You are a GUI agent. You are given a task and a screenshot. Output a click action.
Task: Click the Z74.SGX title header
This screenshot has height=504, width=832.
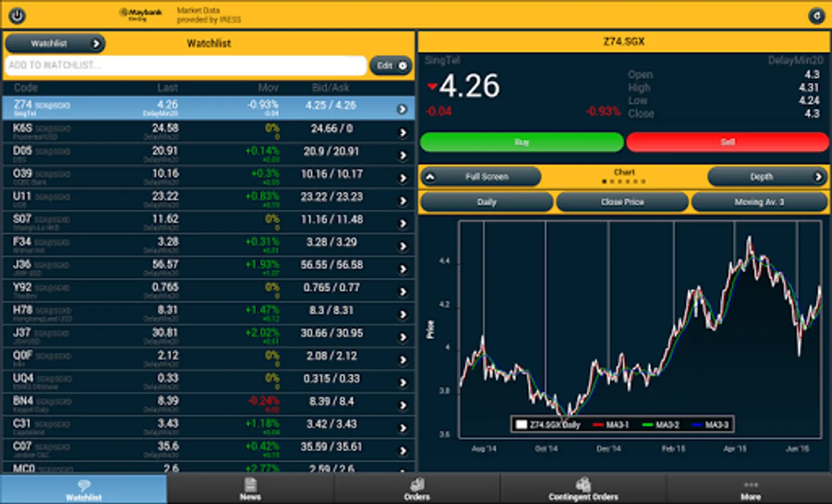[x=624, y=41]
